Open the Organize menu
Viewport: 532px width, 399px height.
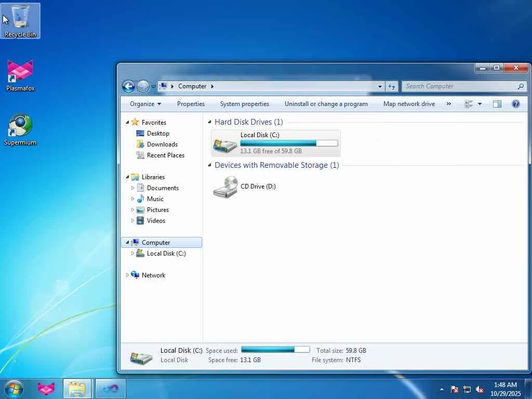(145, 104)
